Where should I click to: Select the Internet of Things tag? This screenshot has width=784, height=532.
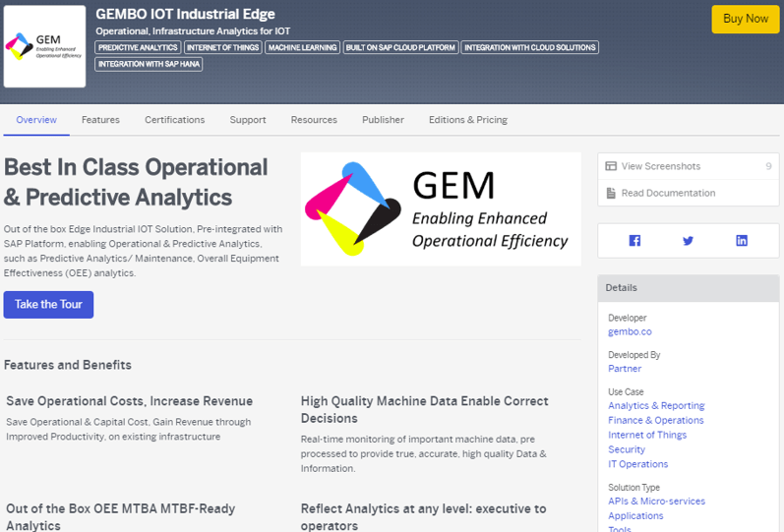tap(223, 47)
